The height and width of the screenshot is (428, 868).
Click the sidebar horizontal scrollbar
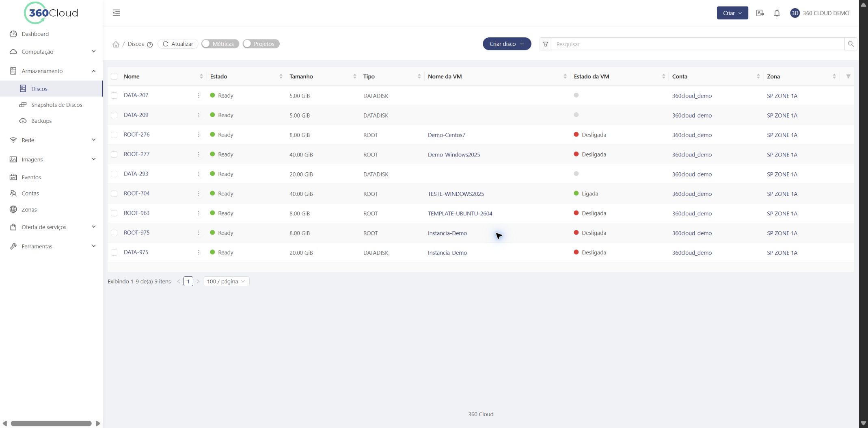(x=51, y=424)
